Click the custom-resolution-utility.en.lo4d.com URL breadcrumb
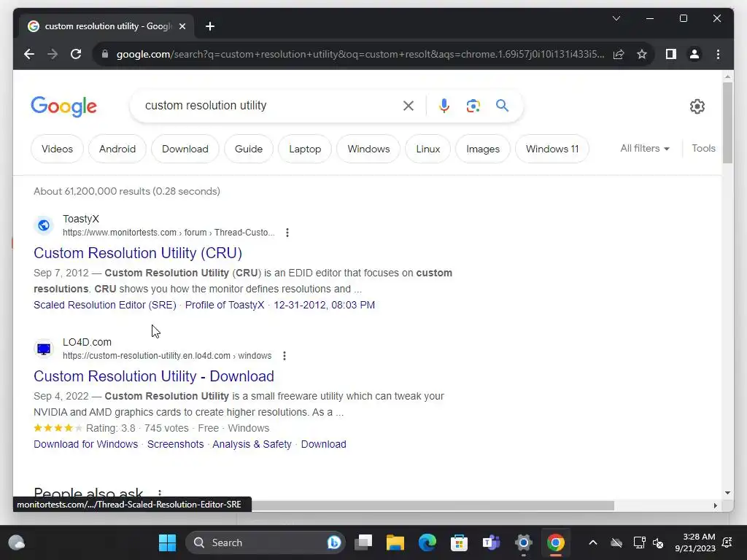This screenshot has width=747, height=560. (167, 356)
